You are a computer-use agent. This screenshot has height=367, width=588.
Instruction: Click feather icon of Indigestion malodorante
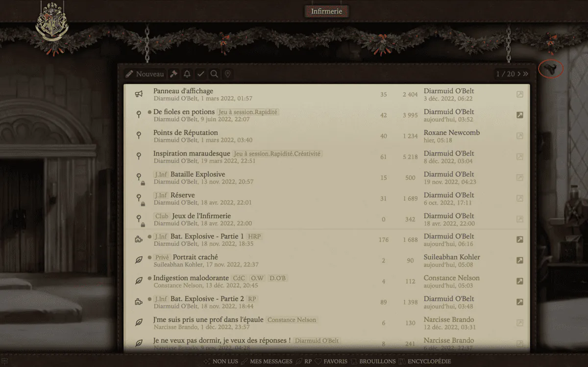click(139, 281)
